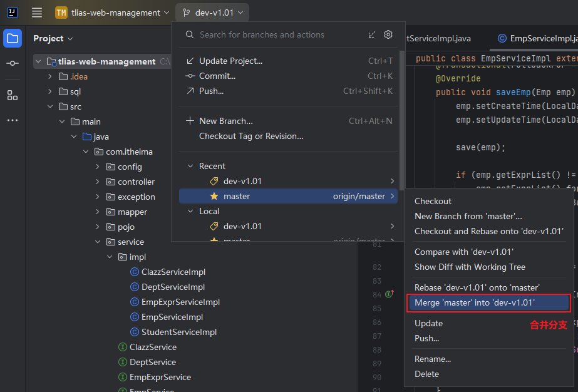
Task: Expand the .idea folder
Action: [50, 76]
